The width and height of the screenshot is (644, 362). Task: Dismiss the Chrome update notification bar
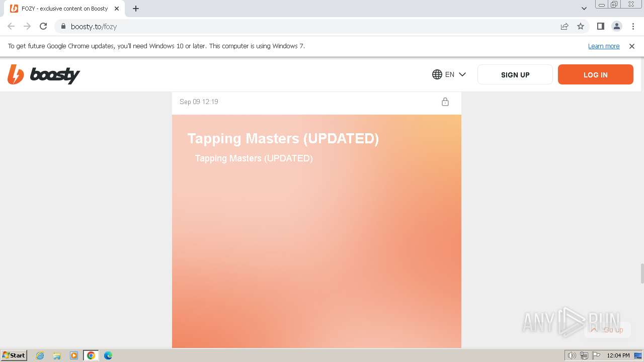632,46
